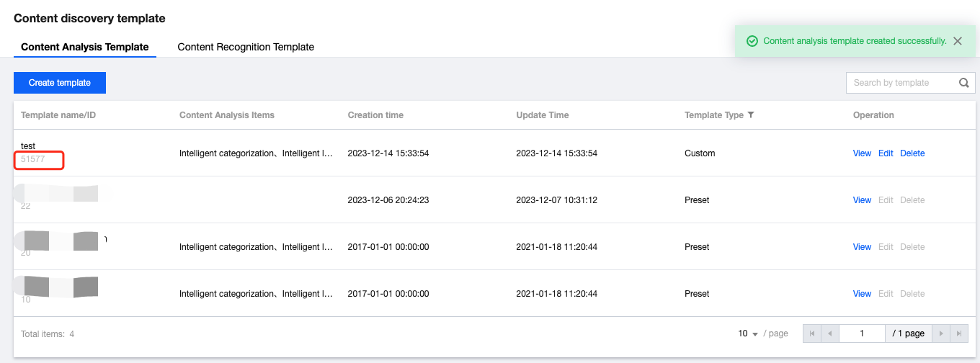The width and height of the screenshot is (980, 363).
Task: Click the Create template button
Action: point(60,83)
